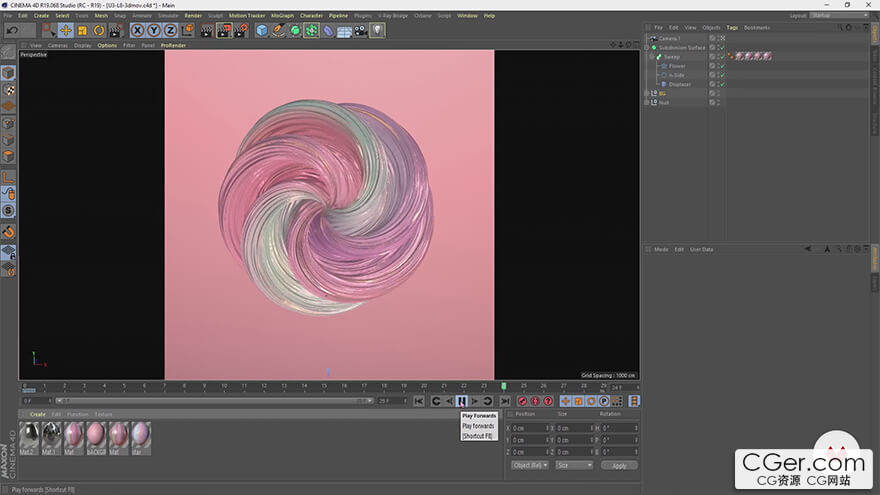Viewport: 880px width, 495px height.
Task: Open the Layout dropdown
Action: point(837,16)
